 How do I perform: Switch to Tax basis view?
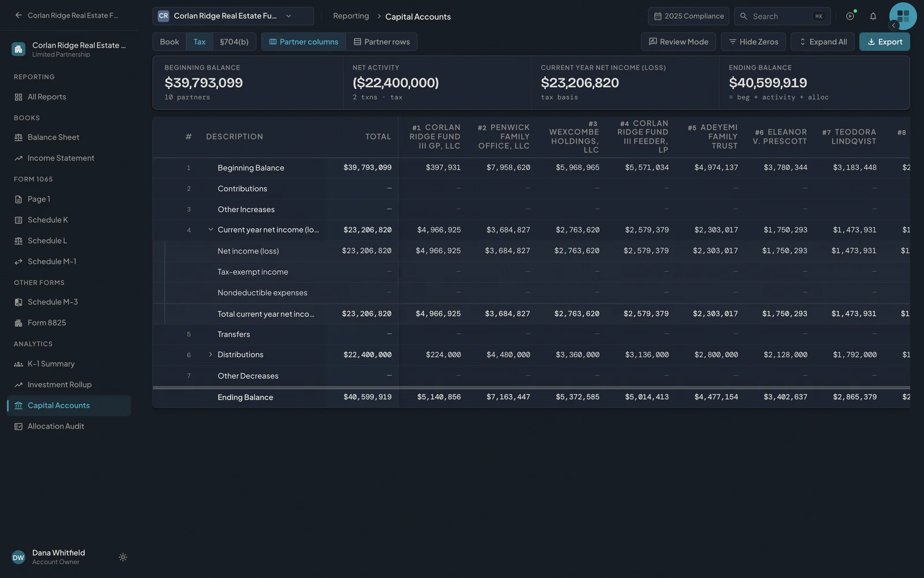click(x=199, y=42)
